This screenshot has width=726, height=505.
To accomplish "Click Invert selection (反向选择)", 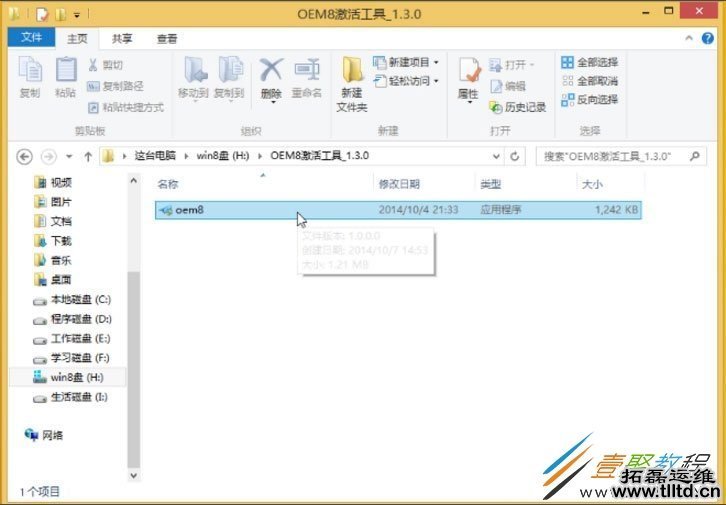I will click(589, 100).
